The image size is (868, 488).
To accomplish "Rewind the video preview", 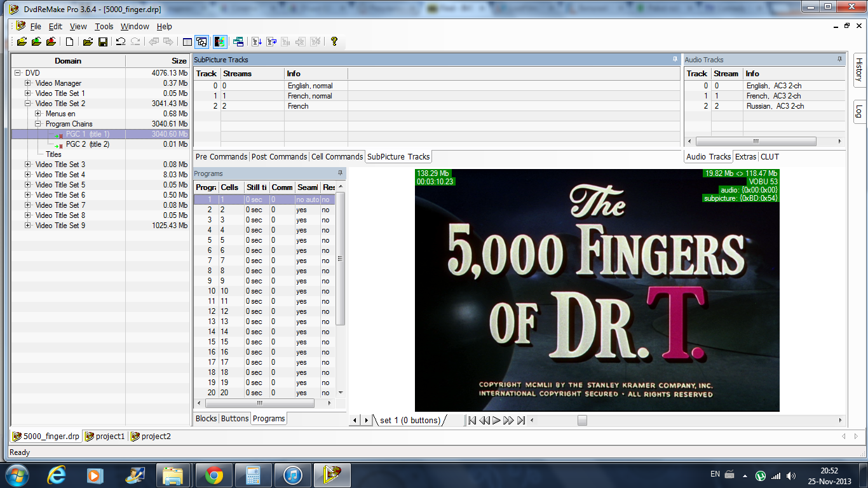I will pos(484,420).
